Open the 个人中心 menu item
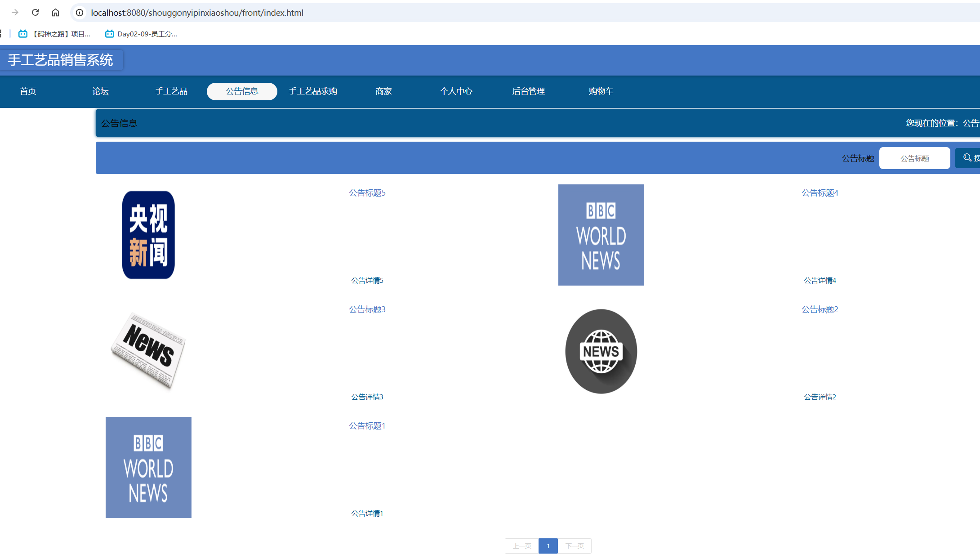The image size is (980, 559). pos(456,91)
